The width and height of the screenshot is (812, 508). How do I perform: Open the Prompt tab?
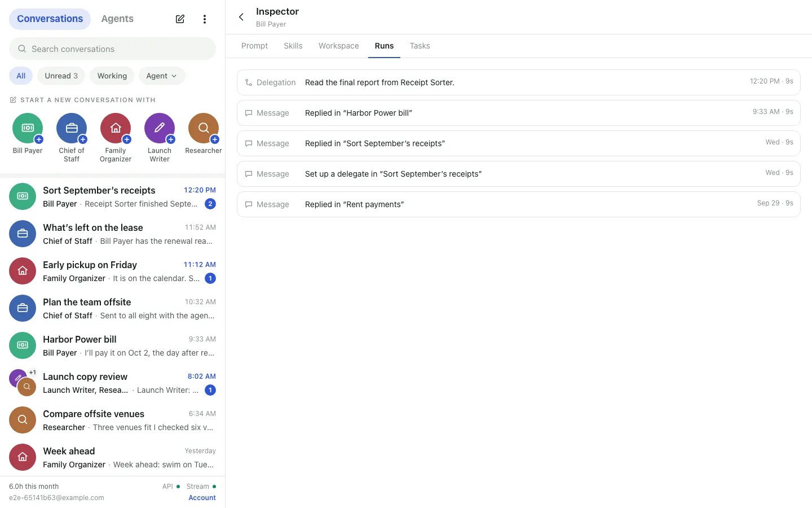point(255,46)
